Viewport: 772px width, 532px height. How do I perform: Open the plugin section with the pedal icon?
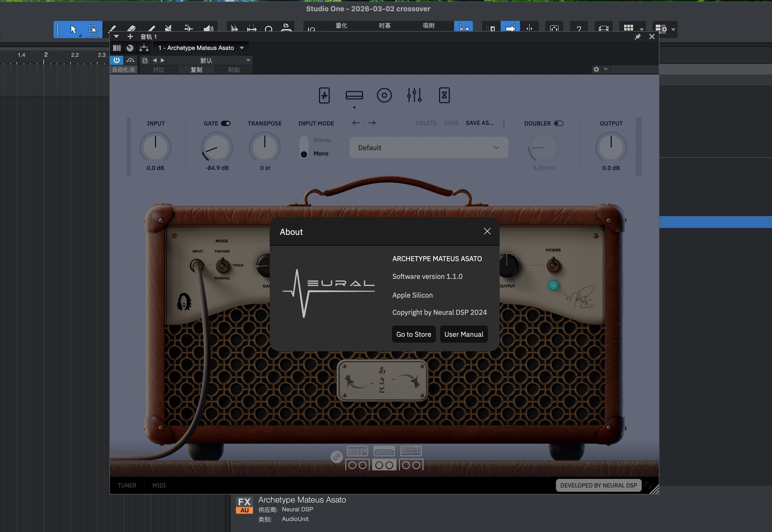click(x=324, y=95)
